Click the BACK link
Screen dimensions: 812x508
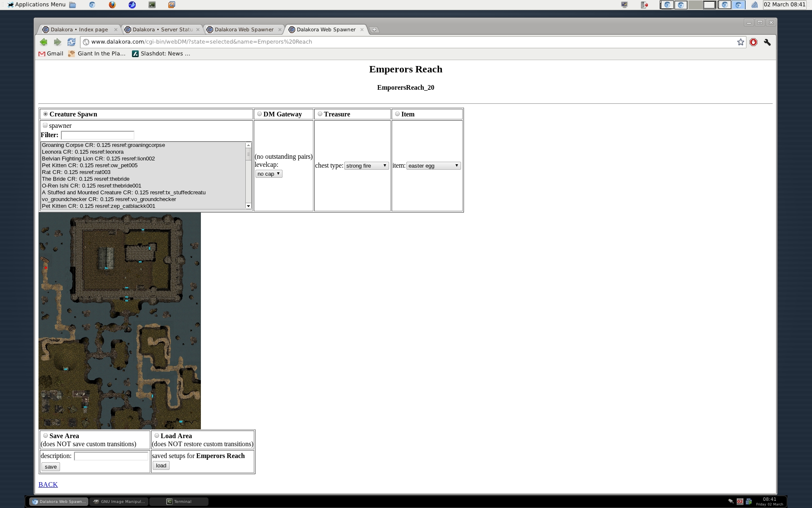click(x=48, y=484)
